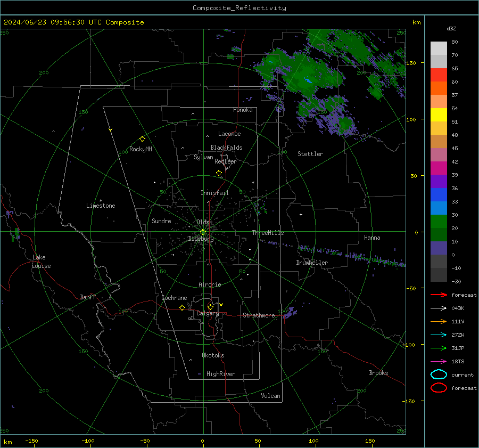479x448 pixels.
Task: Click the Hanna city label
Action: [372, 238]
